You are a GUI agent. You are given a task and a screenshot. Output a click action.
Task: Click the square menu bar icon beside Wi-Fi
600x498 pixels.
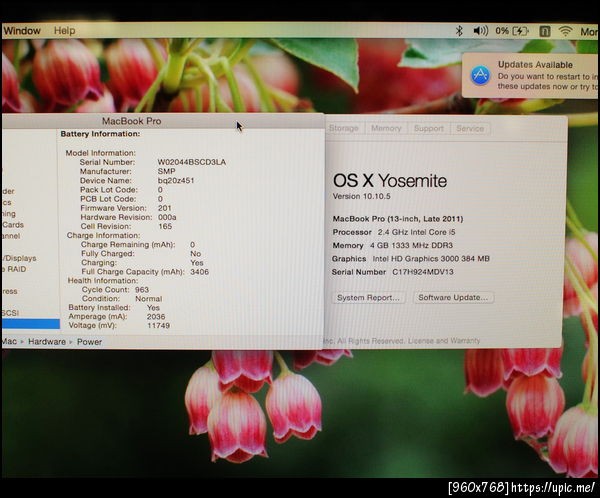tap(545, 31)
